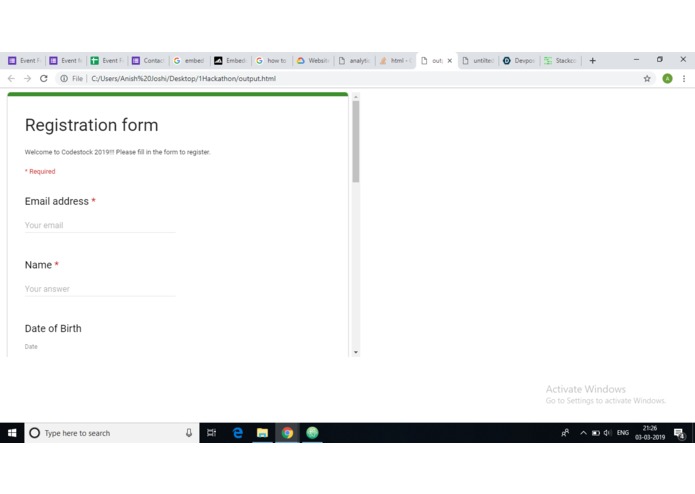Switch to the analytic tab
The width and height of the screenshot is (695, 494).
tap(354, 60)
